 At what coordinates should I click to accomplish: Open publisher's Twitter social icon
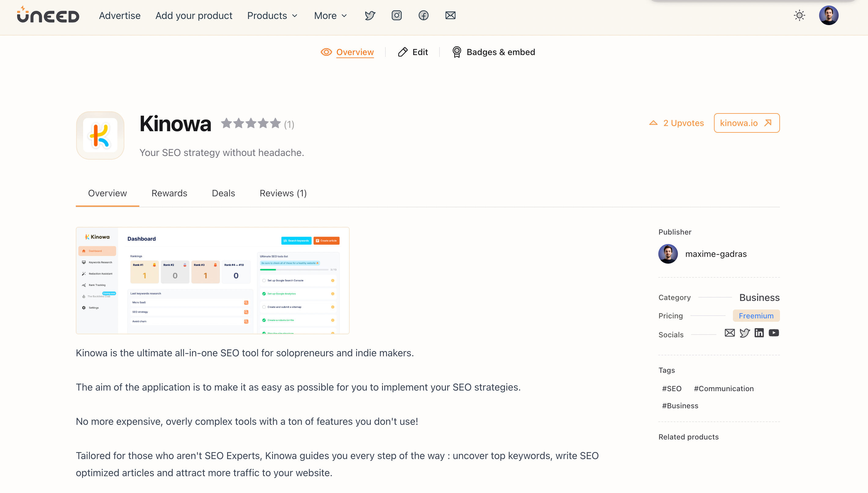pos(745,333)
